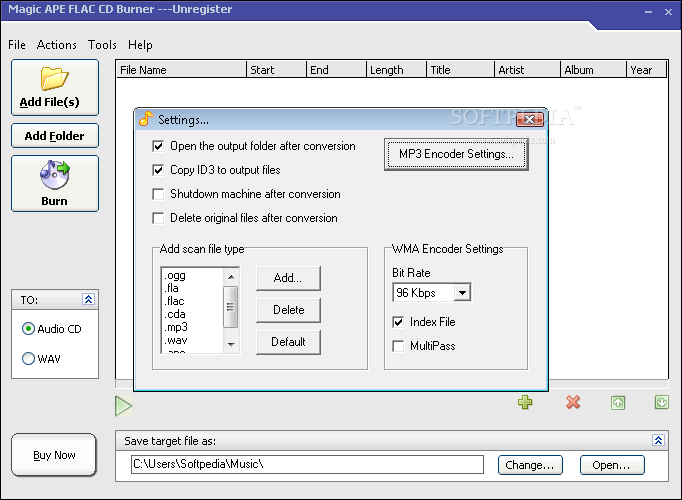Open MP3 Encoder Settings

tap(456, 154)
